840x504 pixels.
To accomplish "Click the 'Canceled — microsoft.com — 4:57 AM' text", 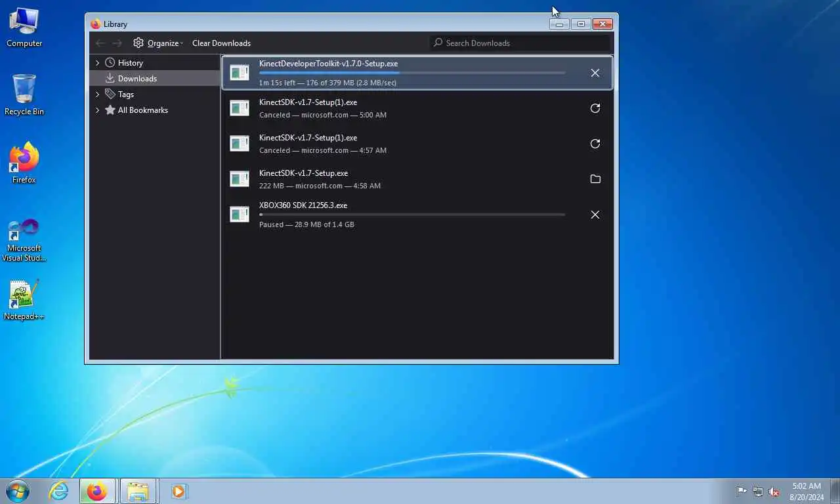I will click(x=323, y=150).
